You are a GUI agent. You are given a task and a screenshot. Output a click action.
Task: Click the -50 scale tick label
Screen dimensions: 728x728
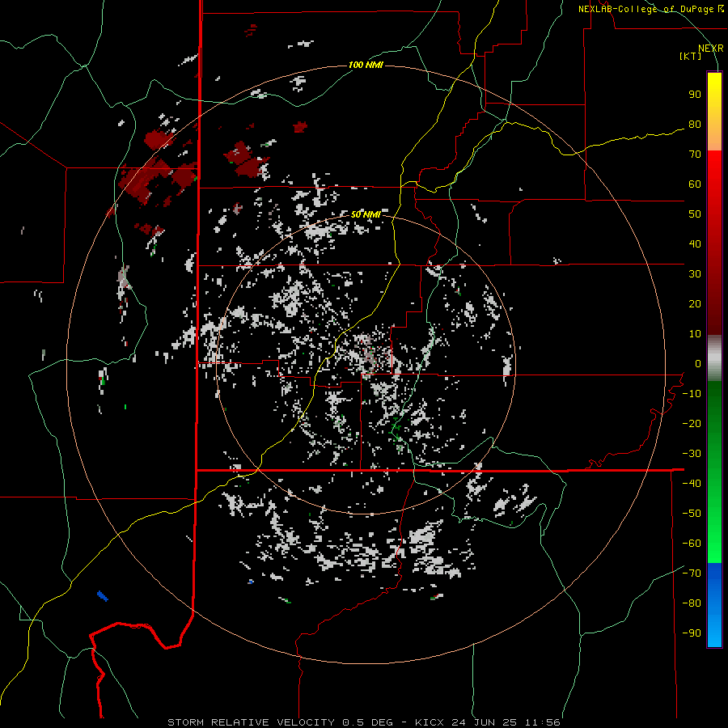pyautogui.click(x=692, y=514)
